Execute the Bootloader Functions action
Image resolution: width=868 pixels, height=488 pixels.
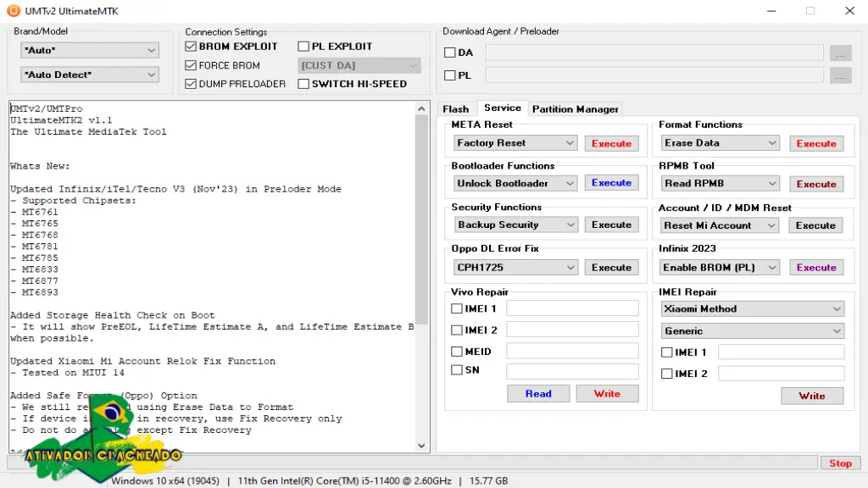[611, 183]
